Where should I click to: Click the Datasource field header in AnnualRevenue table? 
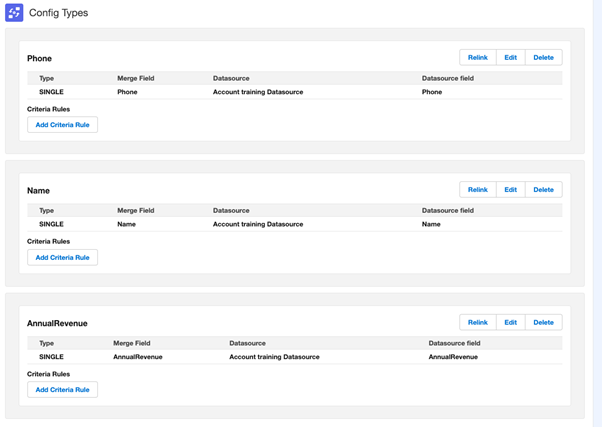click(x=454, y=343)
